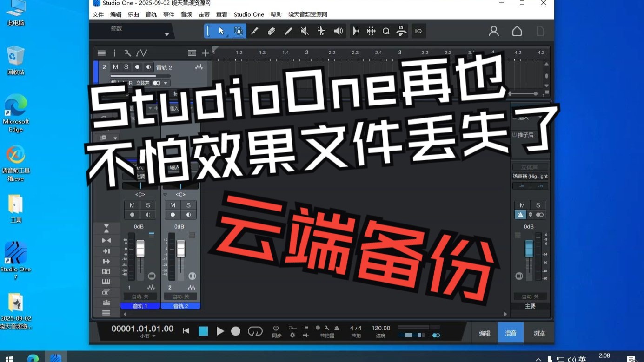Image resolution: width=644 pixels, height=362 pixels.
Task: Click the sync power icon in transport
Action: (x=276, y=328)
